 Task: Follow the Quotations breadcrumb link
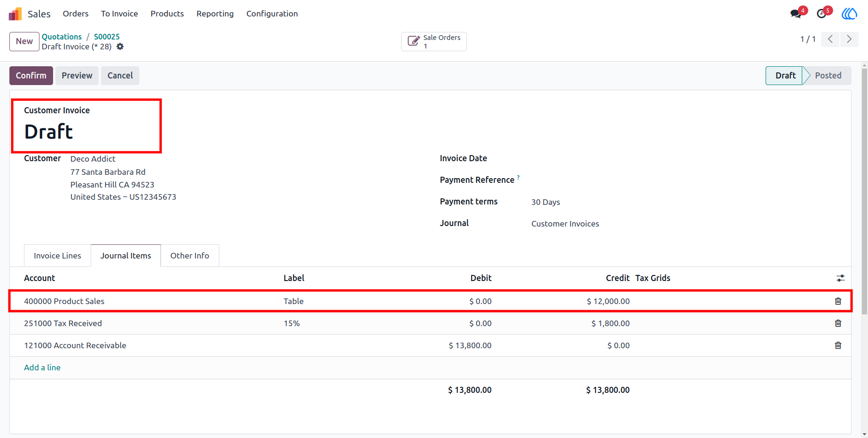click(x=62, y=37)
